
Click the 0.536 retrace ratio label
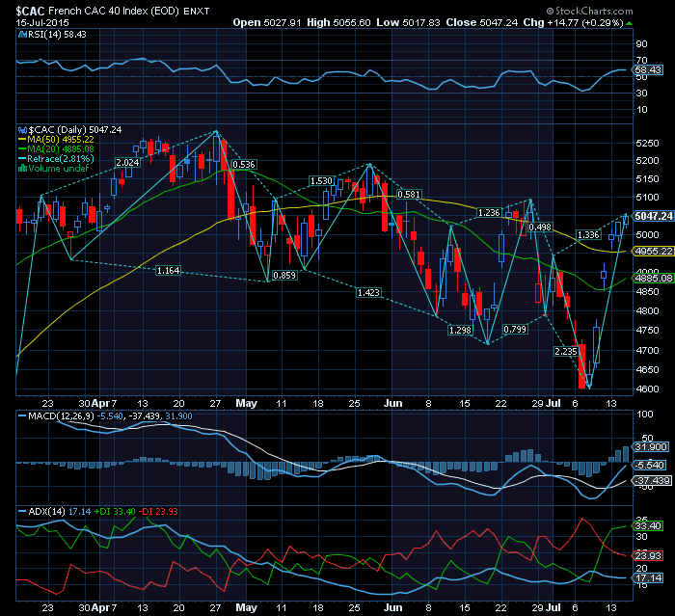[x=244, y=165]
